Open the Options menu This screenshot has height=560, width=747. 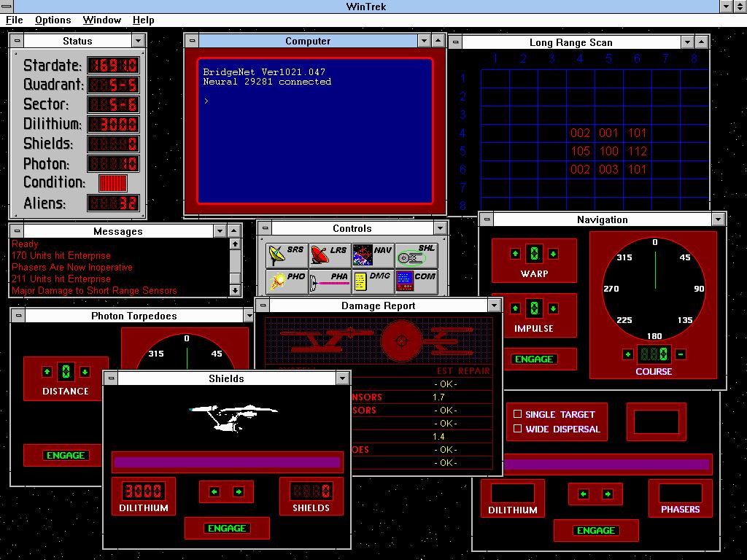[x=53, y=20]
